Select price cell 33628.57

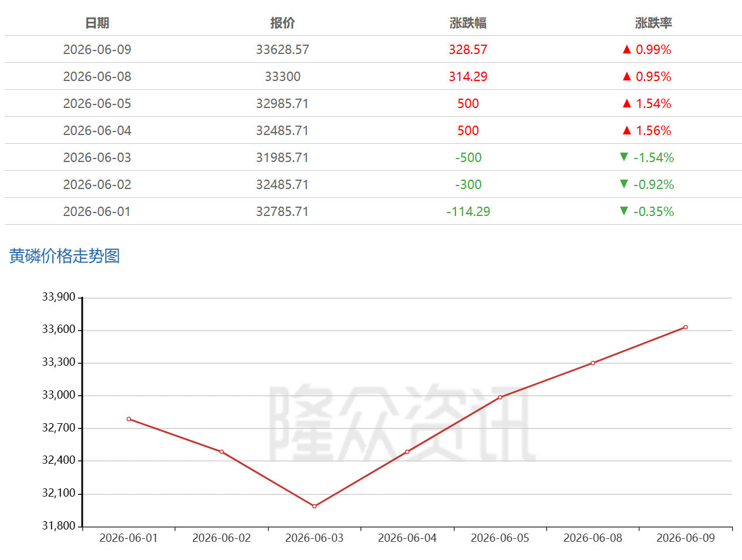point(282,49)
